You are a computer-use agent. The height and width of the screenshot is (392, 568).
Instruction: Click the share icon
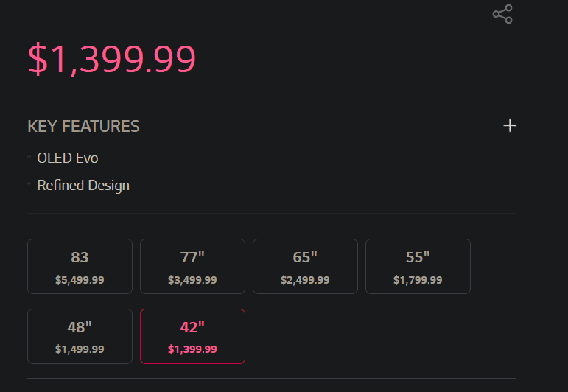click(x=502, y=14)
